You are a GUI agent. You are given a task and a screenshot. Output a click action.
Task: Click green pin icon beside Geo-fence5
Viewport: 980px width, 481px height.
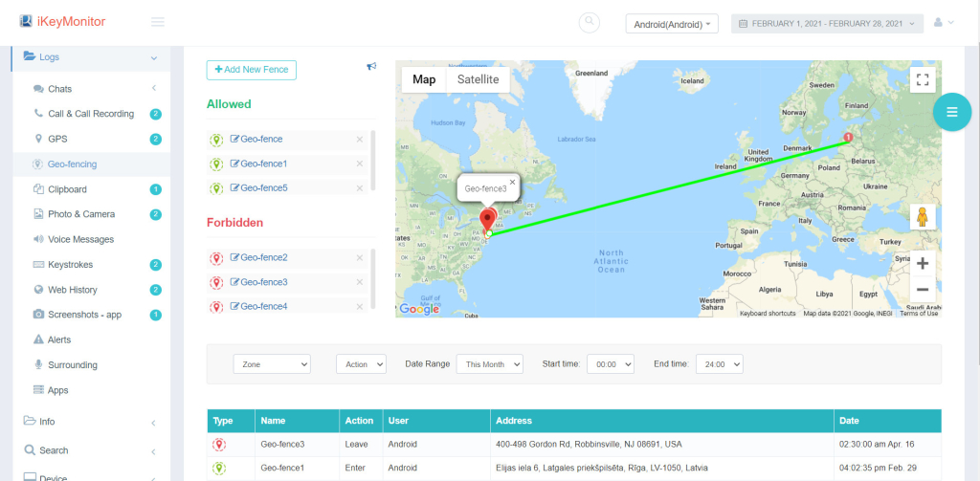[216, 188]
